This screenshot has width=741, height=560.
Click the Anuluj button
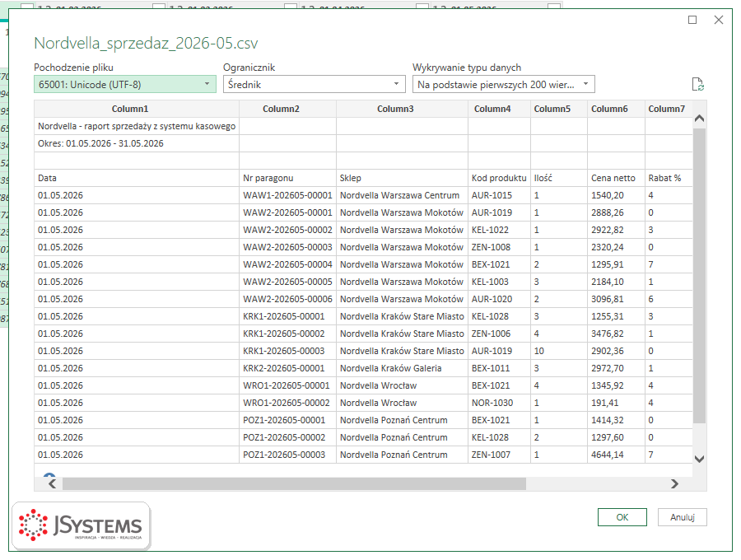coord(682,517)
